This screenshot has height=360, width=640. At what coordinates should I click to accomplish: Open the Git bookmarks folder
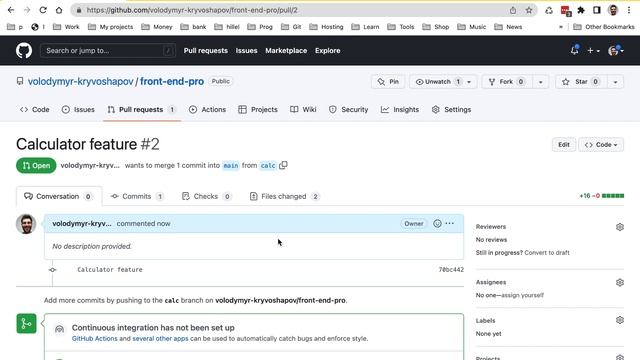point(291,27)
